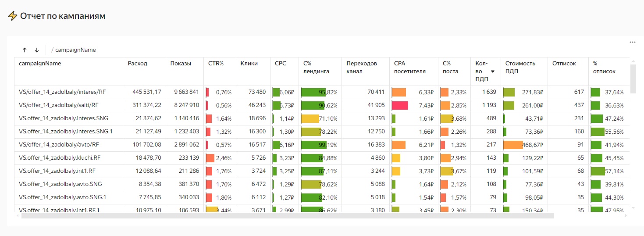644x236 pixels.
Task: Click the landing conversion cell 95,82%
Action: click(x=320, y=92)
